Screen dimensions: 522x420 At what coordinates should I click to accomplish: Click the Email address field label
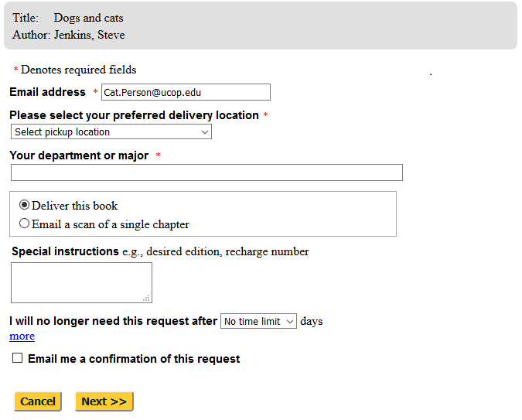pos(48,92)
